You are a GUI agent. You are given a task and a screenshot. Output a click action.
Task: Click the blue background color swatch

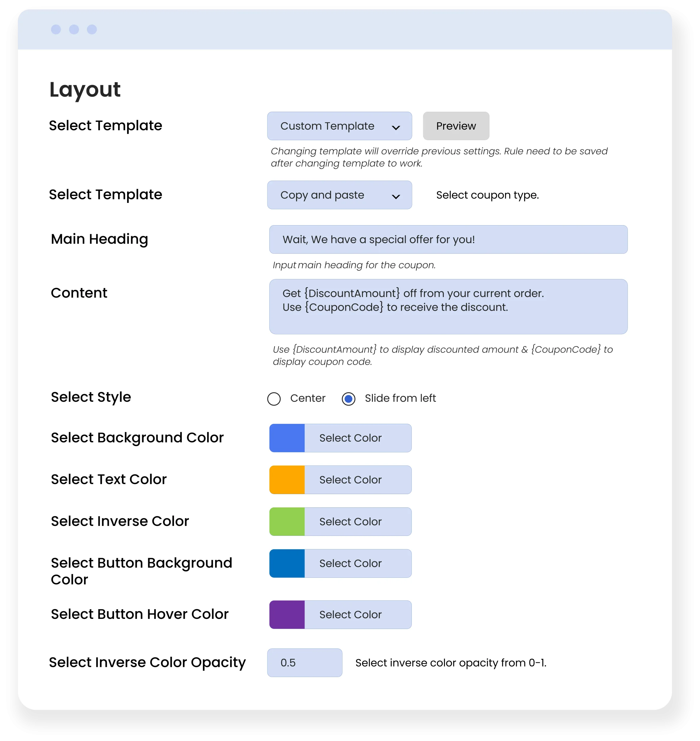[287, 438]
